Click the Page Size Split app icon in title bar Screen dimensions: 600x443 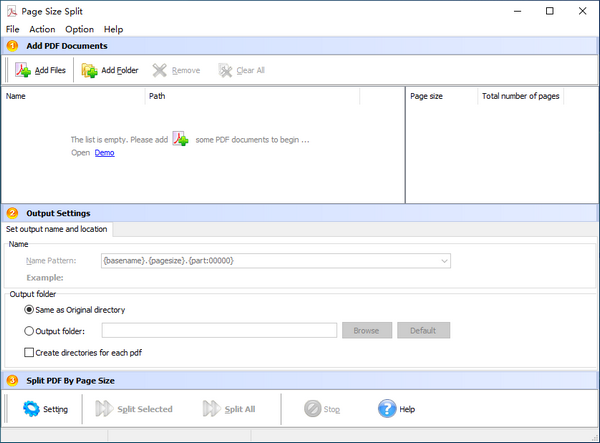pos(12,11)
